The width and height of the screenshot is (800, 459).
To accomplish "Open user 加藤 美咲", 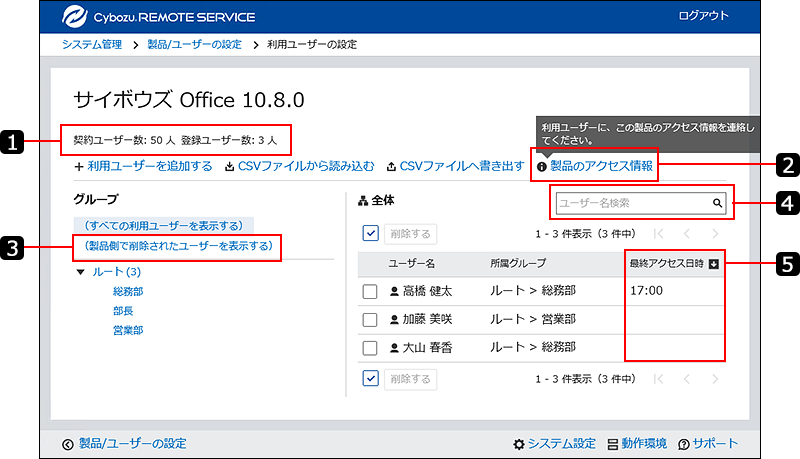I will tap(428, 319).
